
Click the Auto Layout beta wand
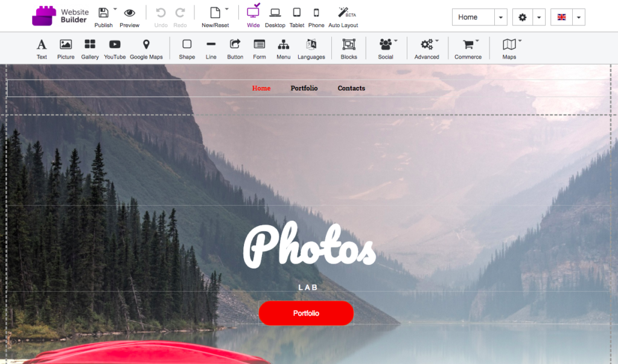click(343, 18)
